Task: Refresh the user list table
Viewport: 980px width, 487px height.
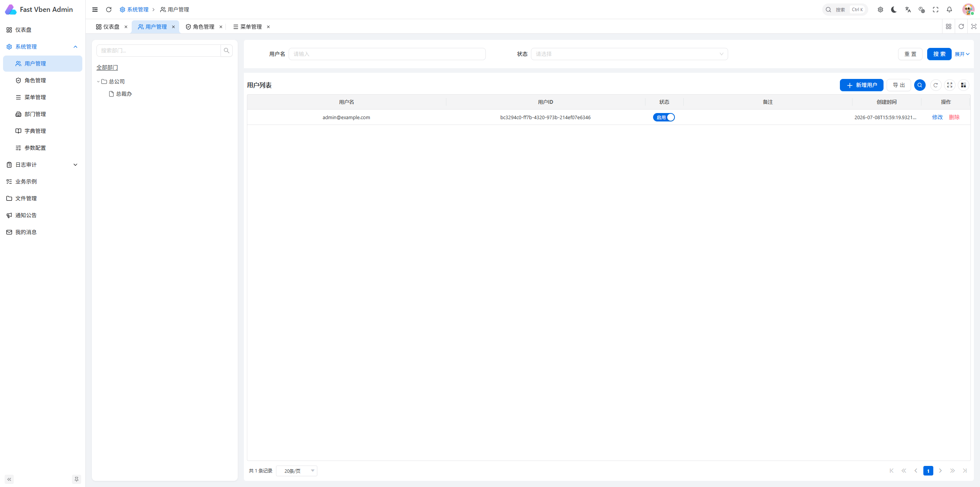Action: click(x=936, y=85)
